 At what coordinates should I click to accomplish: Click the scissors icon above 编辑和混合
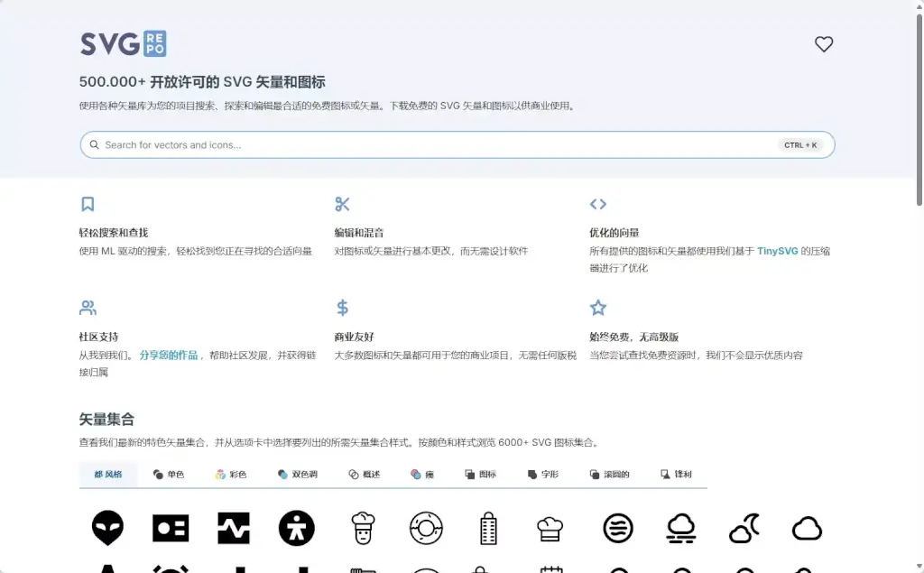coord(342,204)
